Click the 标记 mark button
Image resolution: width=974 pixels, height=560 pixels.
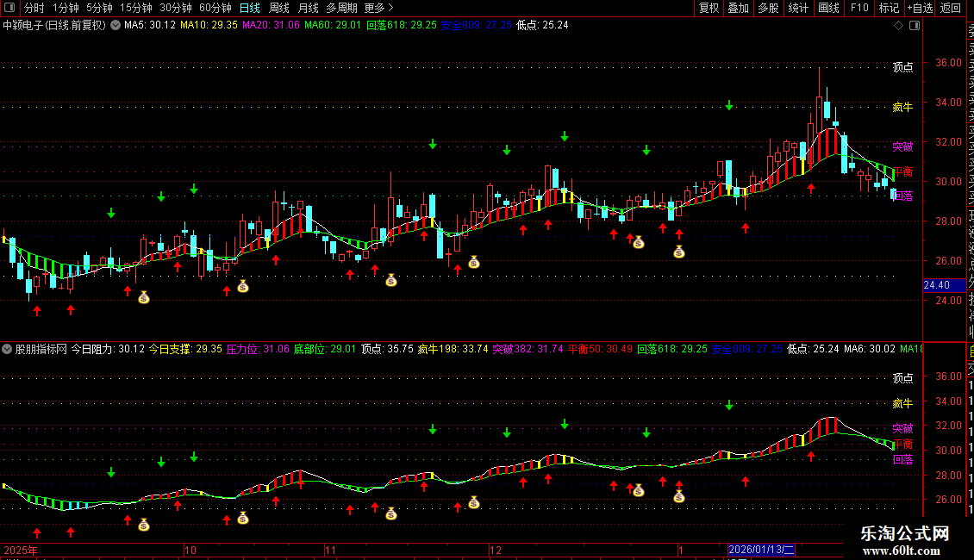pyautogui.click(x=889, y=8)
